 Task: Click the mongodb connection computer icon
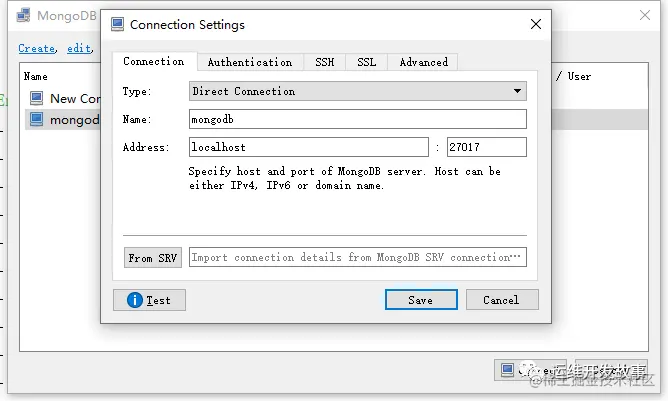coord(36,120)
